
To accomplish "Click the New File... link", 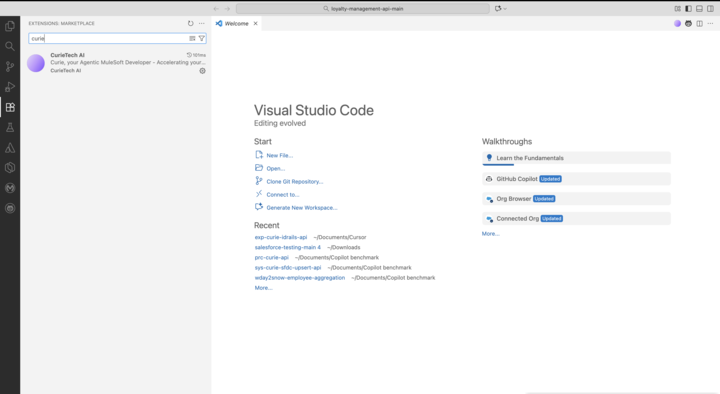I will tap(280, 156).
